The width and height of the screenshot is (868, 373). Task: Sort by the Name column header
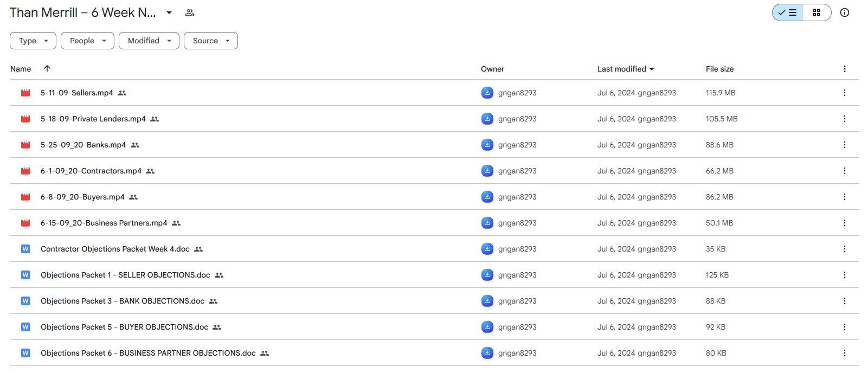(x=21, y=69)
